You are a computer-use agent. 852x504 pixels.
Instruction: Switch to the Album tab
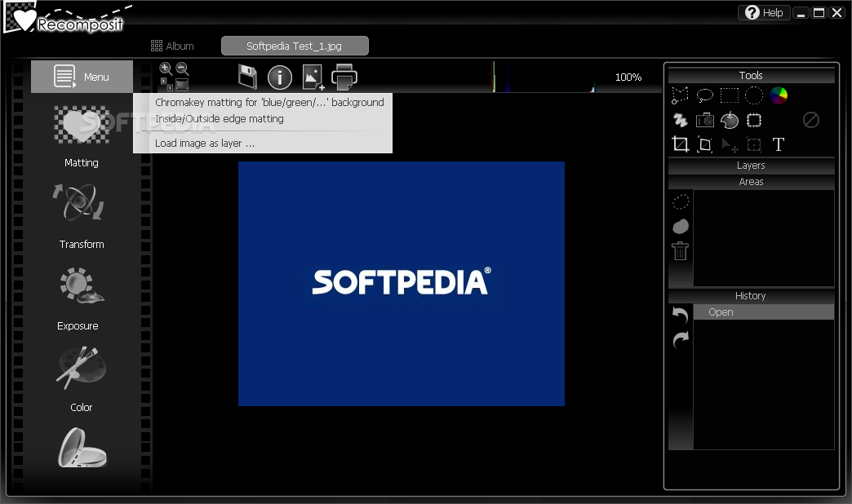point(172,46)
